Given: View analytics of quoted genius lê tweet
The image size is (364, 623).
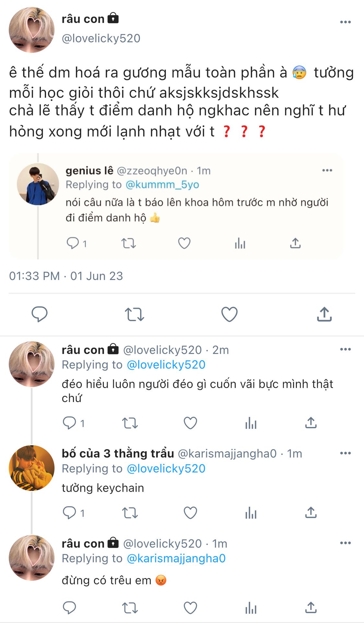Looking at the screenshot, I should 240,243.
